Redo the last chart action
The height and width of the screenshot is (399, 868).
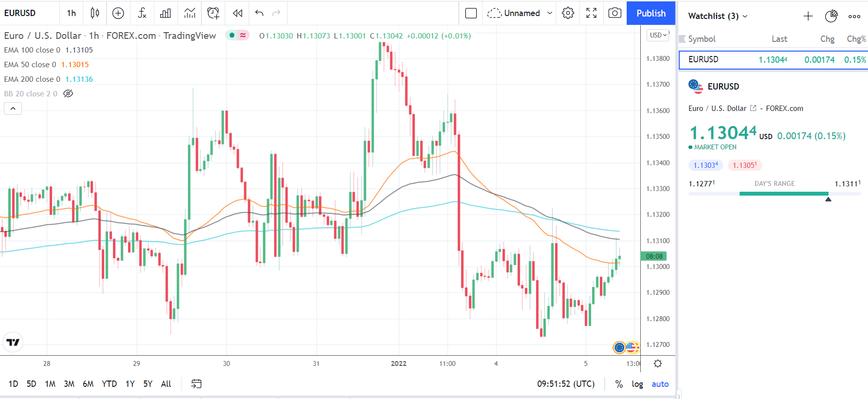(276, 13)
